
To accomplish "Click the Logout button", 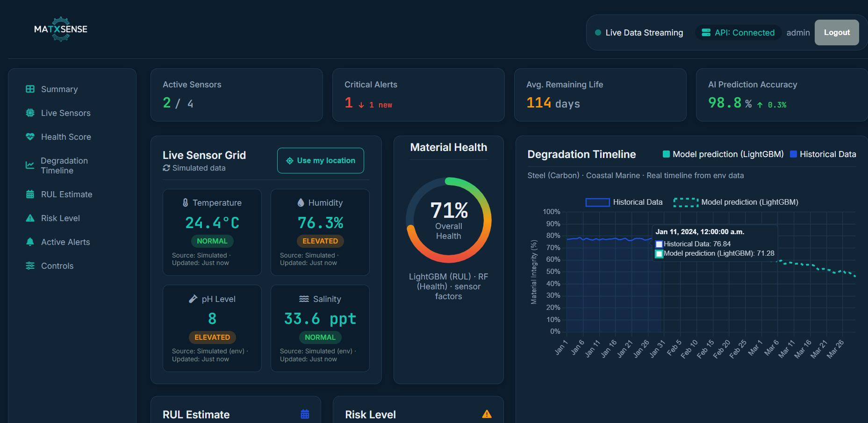I will point(836,32).
